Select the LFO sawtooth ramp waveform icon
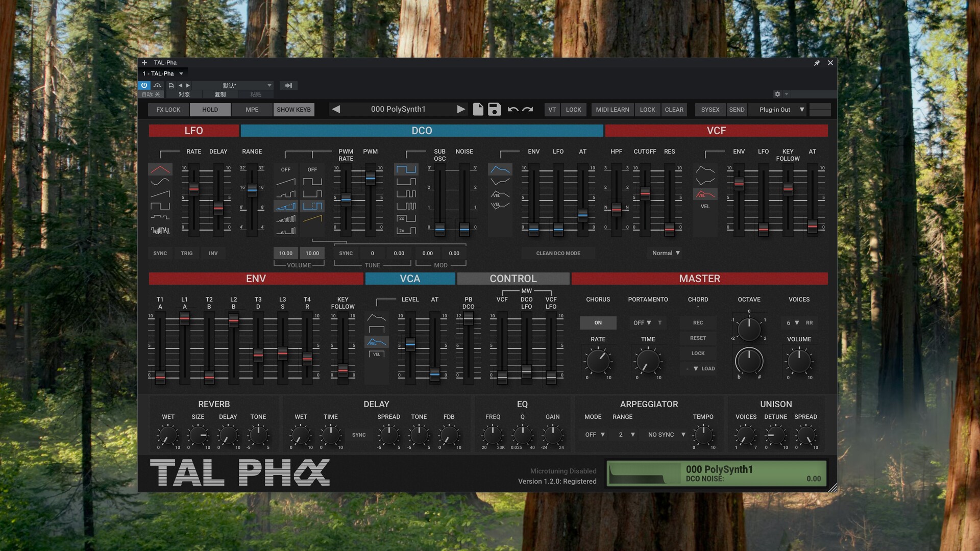The height and width of the screenshot is (551, 980). coord(160,194)
